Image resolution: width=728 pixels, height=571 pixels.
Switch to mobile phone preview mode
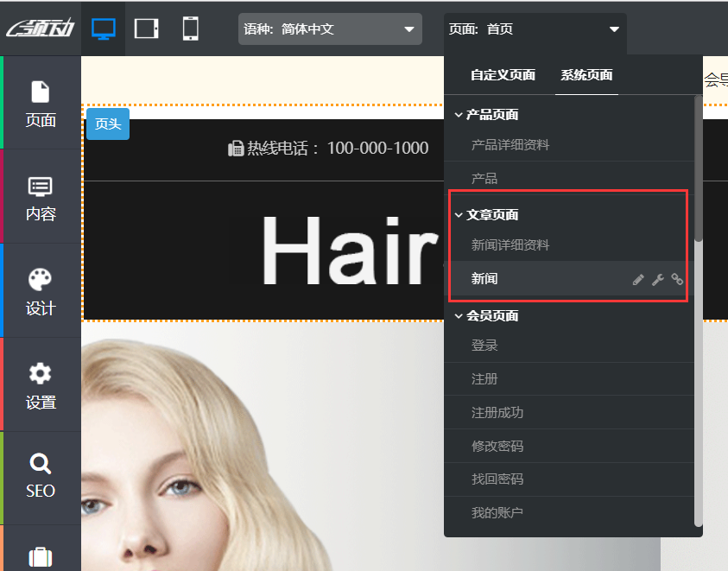click(190, 29)
